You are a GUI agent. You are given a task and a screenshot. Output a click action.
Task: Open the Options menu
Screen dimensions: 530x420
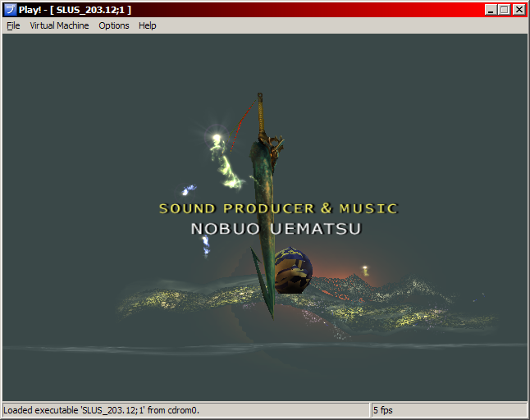(114, 25)
